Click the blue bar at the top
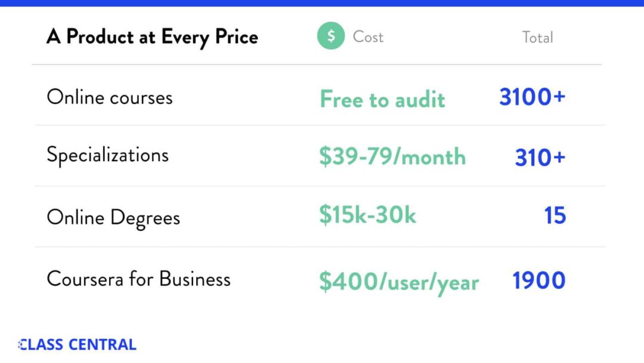This screenshot has height=363, width=644. pyautogui.click(x=322, y=3)
